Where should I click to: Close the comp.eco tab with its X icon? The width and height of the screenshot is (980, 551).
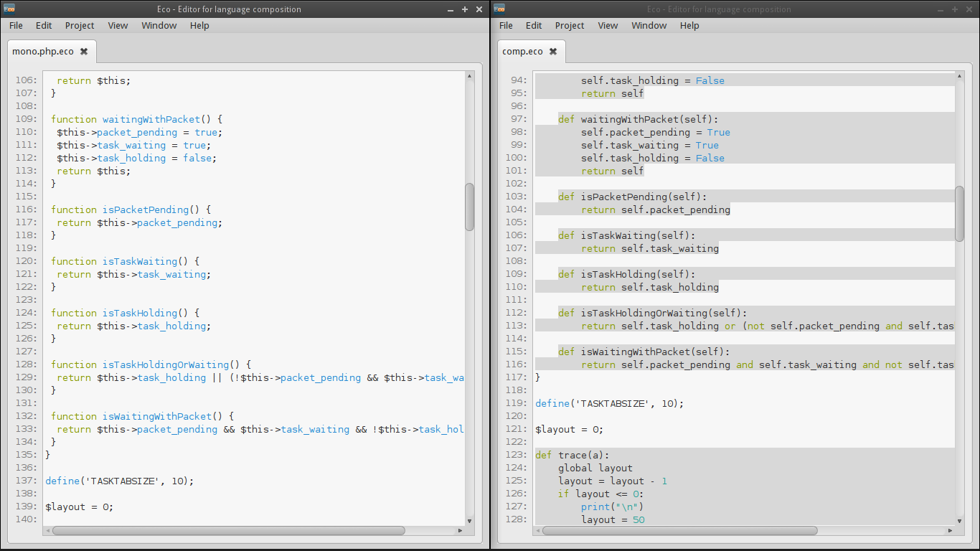point(553,52)
